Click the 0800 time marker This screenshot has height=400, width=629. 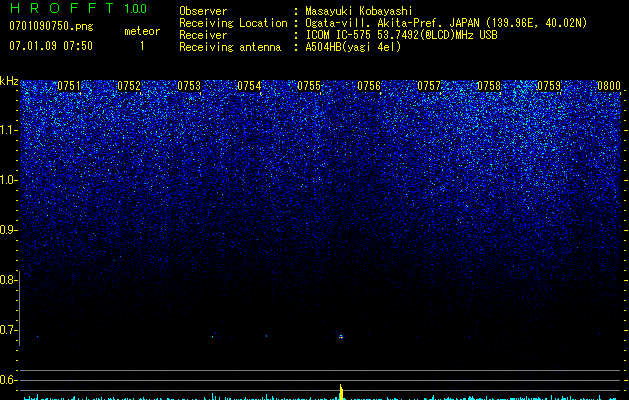pyautogui.click(x=609, y=86)
